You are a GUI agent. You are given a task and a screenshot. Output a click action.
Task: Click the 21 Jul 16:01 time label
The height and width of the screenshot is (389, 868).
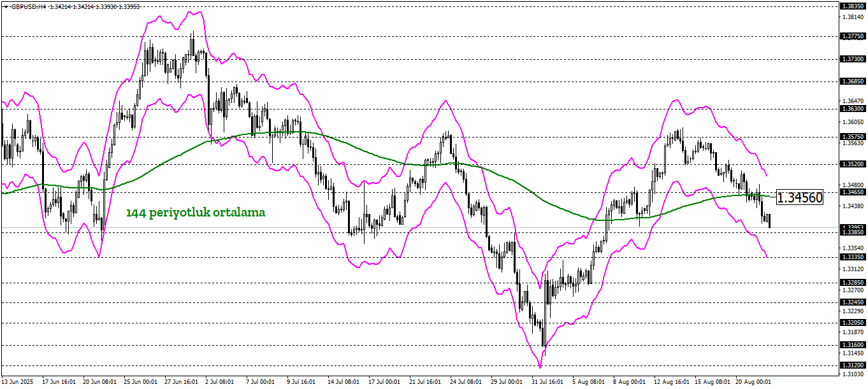click(x=426, y=382)
